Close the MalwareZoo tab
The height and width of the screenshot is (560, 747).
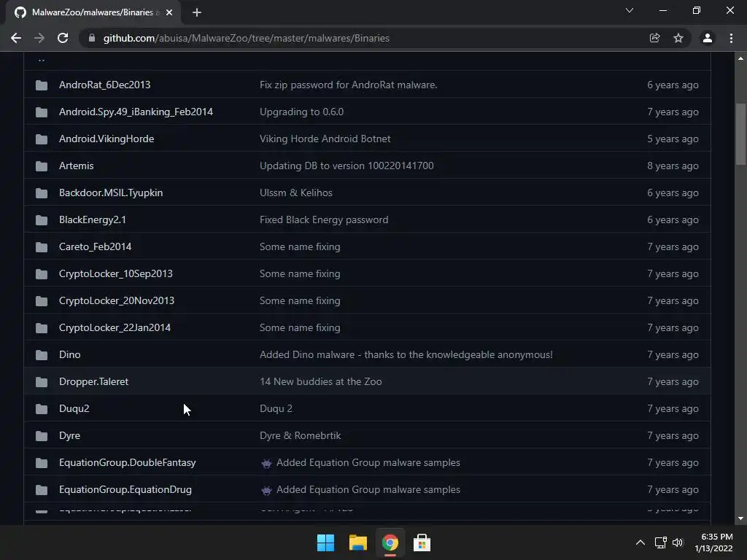point(169,12)
